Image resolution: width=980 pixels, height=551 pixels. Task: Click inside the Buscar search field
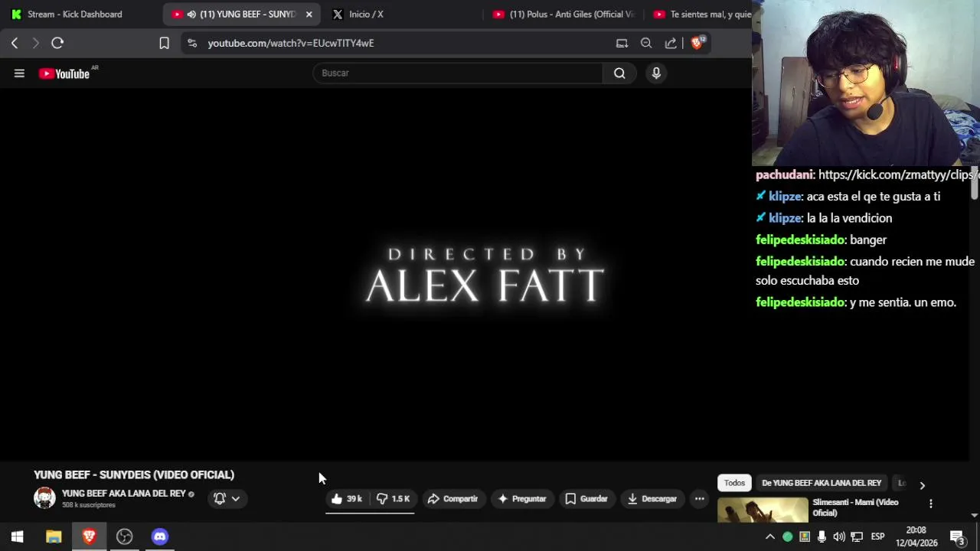tap(458, 73)
